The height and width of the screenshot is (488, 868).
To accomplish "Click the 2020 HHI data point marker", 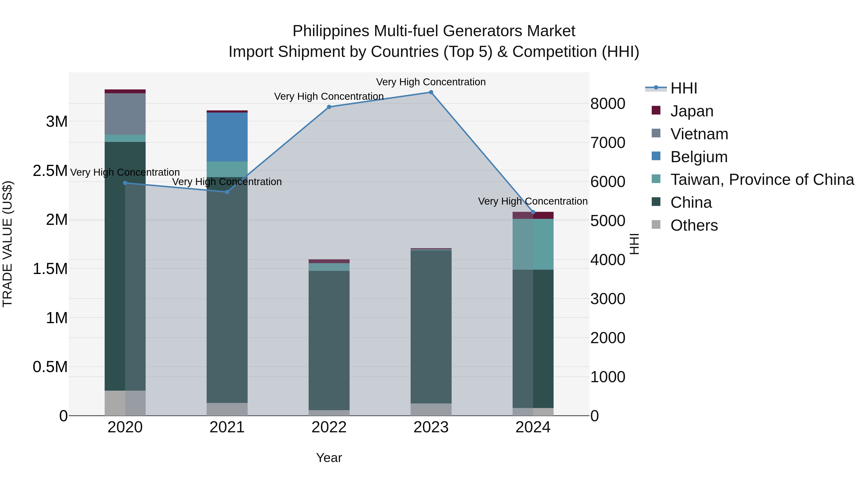I will tap(125, 183).
